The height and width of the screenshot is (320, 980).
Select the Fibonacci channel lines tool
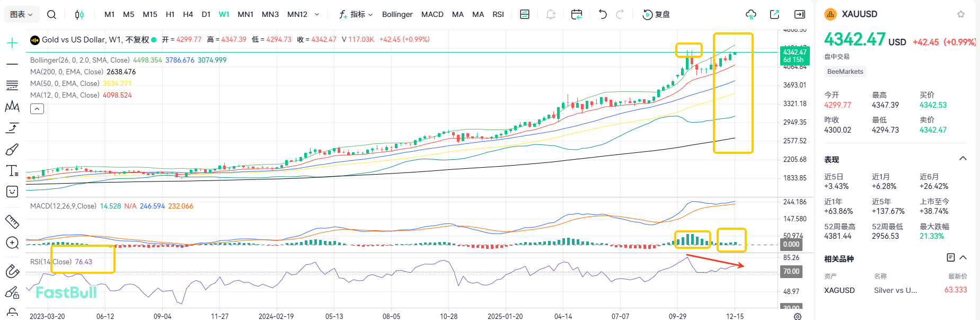12,85
